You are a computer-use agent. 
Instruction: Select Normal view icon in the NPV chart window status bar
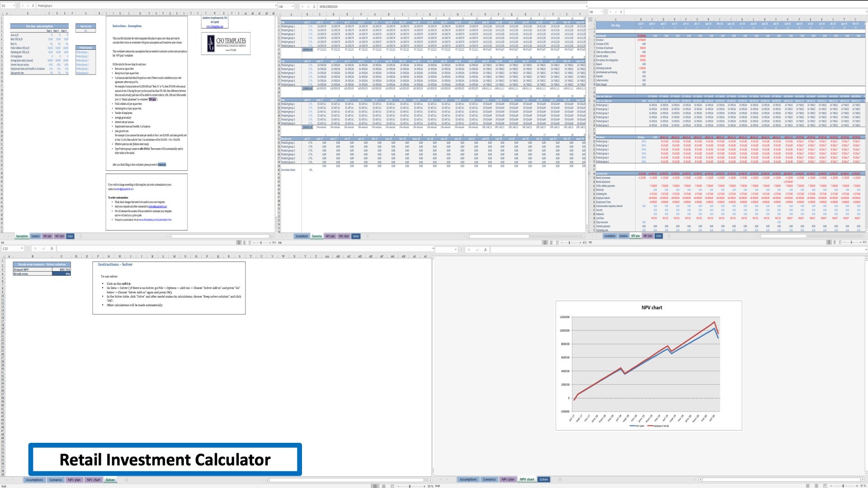pos(808,486)
